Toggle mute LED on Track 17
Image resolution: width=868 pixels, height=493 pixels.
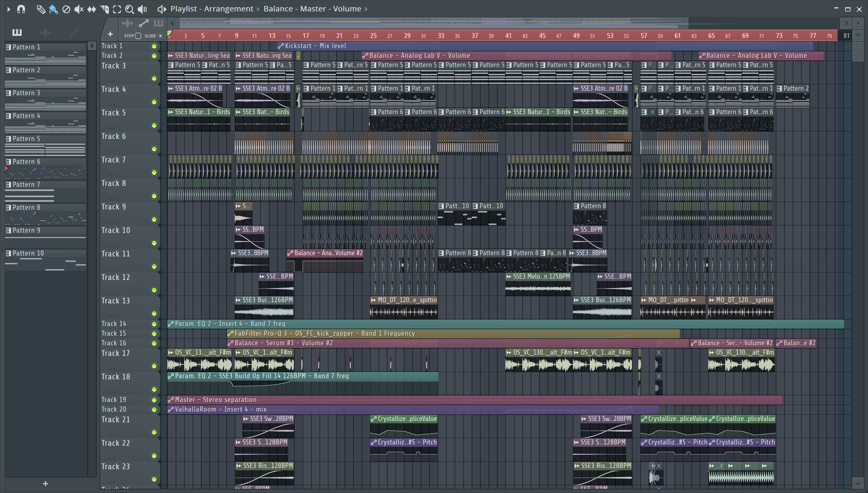pyautogui.click(x=154, y=366)
